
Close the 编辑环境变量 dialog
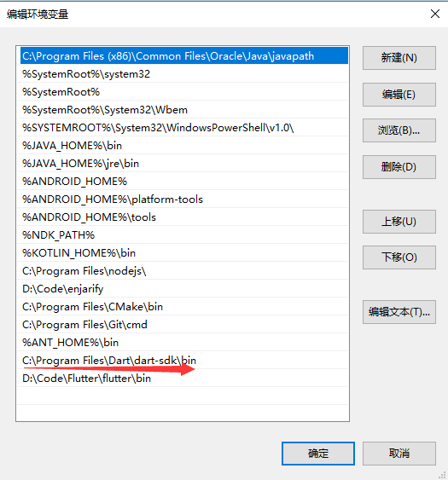pos(435,14)
